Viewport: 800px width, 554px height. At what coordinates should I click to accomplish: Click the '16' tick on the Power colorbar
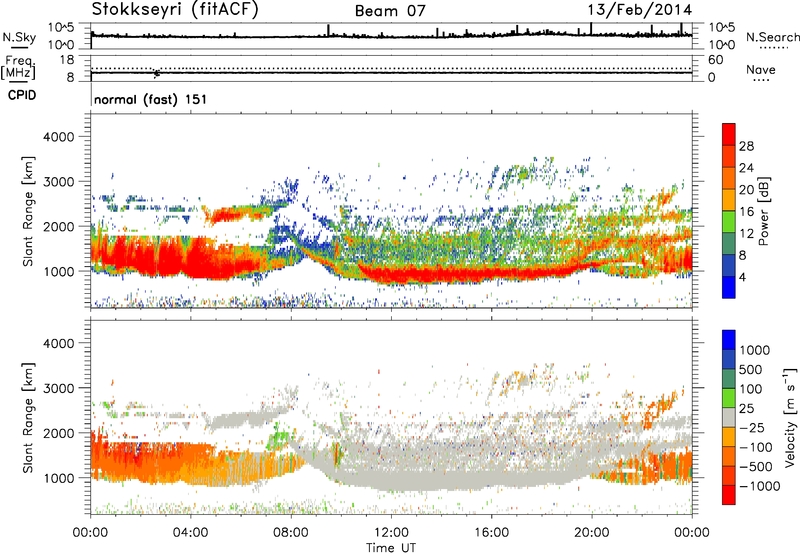[x=746, y=212]
